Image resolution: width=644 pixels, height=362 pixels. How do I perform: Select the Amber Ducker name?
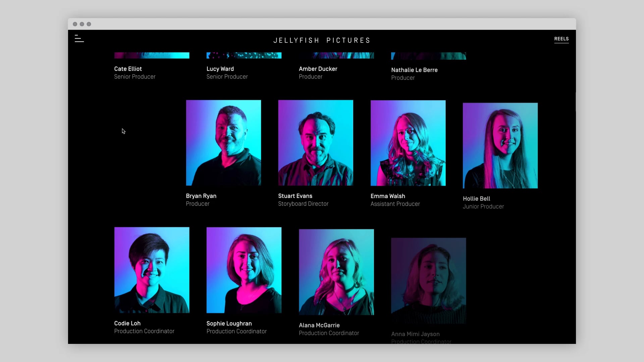pyautogui.click(x=318, y=69)
